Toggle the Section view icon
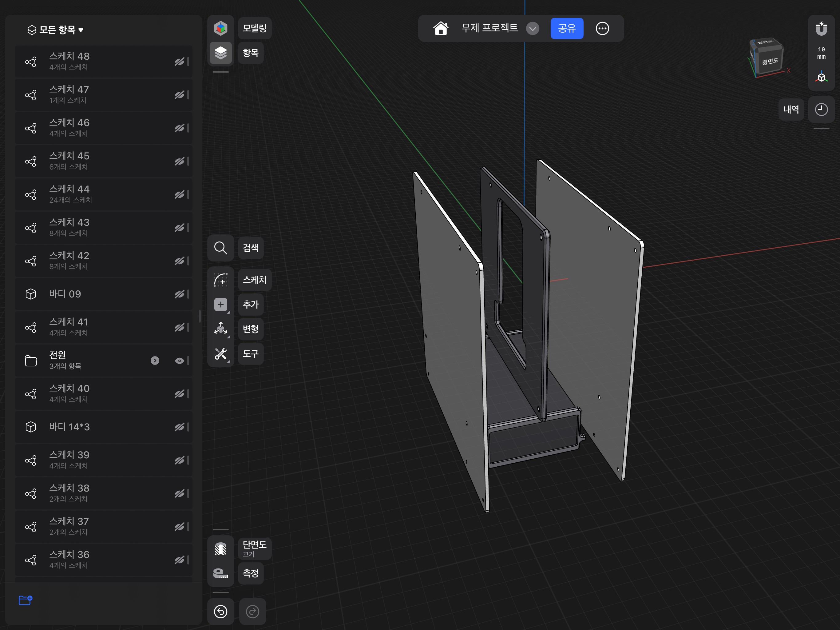The image size is (840, 630). (221, 549)
